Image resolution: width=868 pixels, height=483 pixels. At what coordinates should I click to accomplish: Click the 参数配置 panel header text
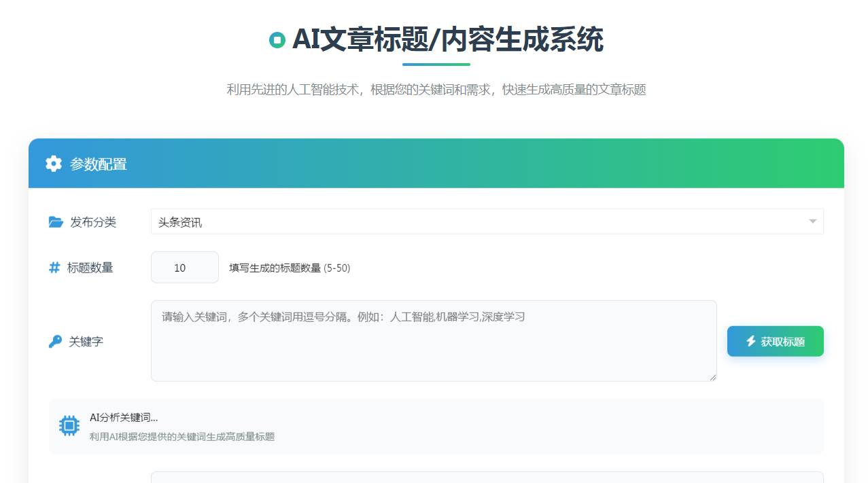click(x=99, y=164)
